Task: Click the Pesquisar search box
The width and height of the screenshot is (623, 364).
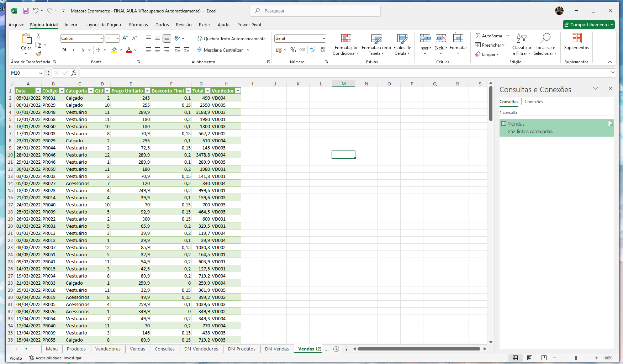Action: [x=315, y=11]
